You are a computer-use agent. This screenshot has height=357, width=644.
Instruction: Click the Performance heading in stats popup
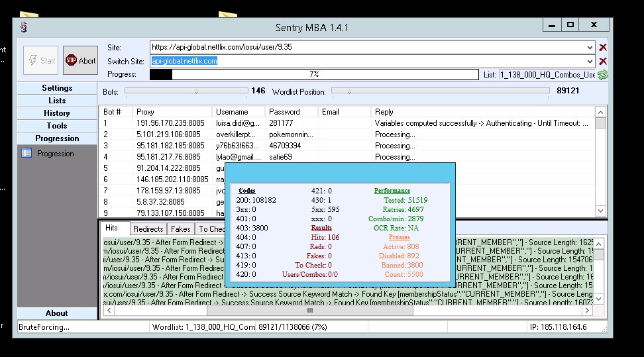pos(392,191)
